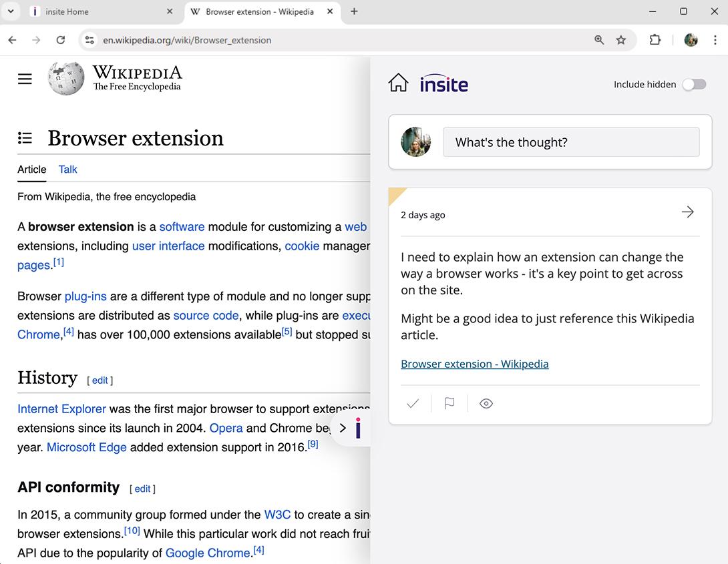This screenshot has width=728, height=564.
Task: Follow the user interface link
Action: (x=168, y=246)
